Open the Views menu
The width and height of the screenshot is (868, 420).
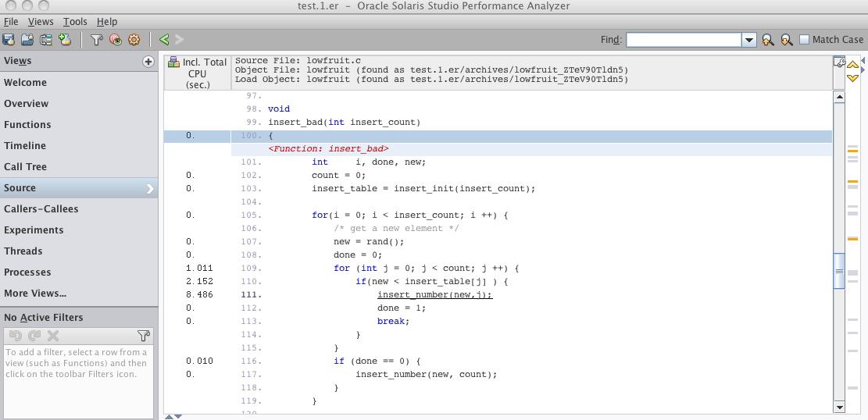coord(41,22)
